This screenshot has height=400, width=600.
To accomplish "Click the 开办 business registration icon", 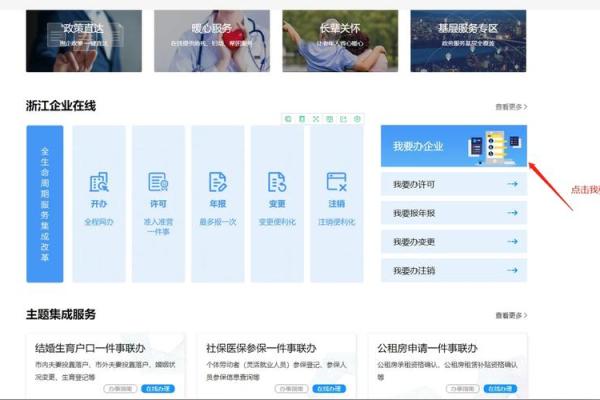I will click(x=98, y=183).
